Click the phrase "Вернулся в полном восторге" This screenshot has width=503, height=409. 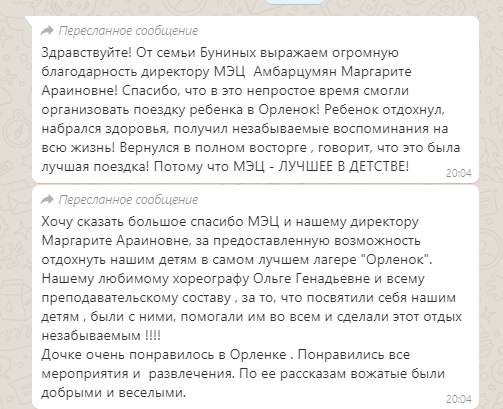click(213, 148)
